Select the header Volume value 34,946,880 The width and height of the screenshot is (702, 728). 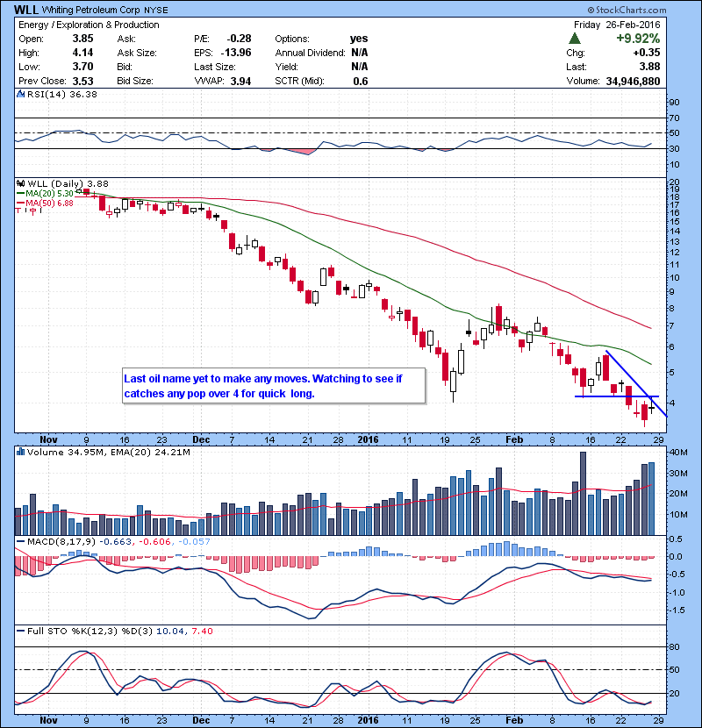[x=633, y=82]
